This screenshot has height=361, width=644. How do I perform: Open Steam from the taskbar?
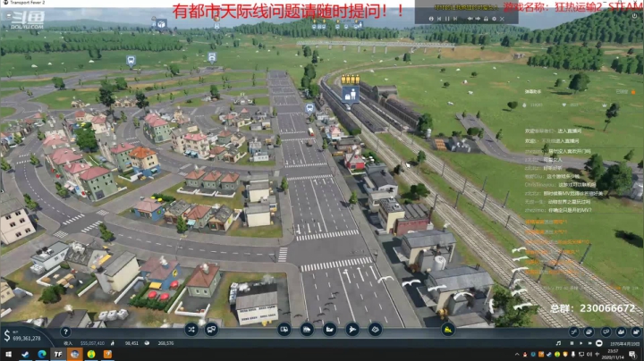click(x=25, y=354)
